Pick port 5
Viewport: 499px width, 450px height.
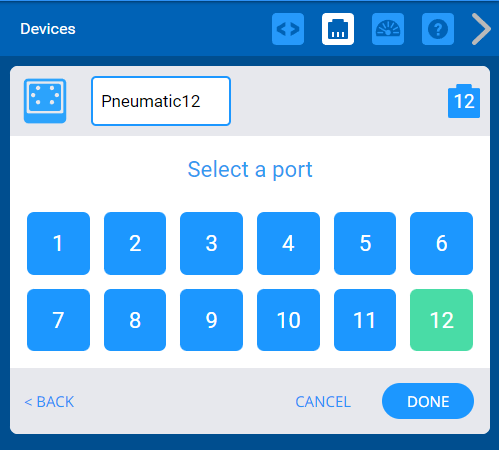[365, 243]
